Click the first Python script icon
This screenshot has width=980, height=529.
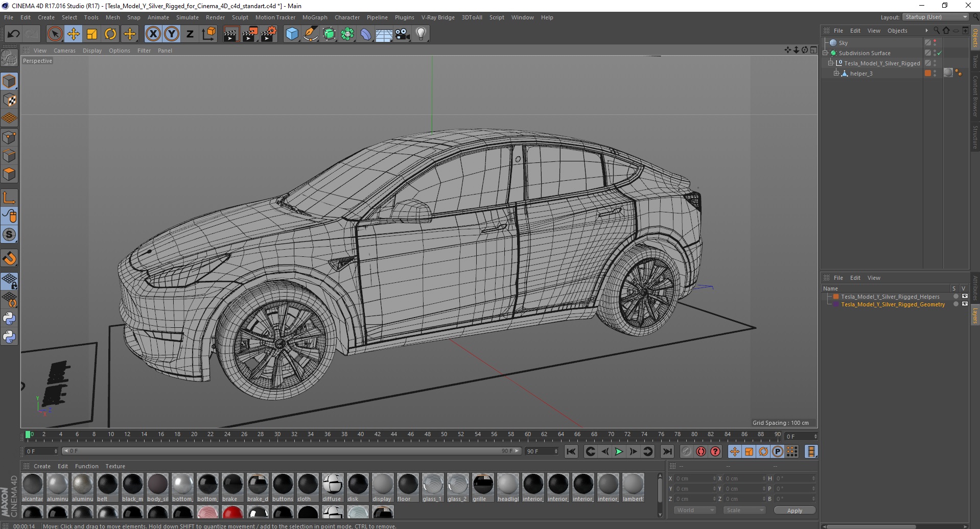click(9, 319)
